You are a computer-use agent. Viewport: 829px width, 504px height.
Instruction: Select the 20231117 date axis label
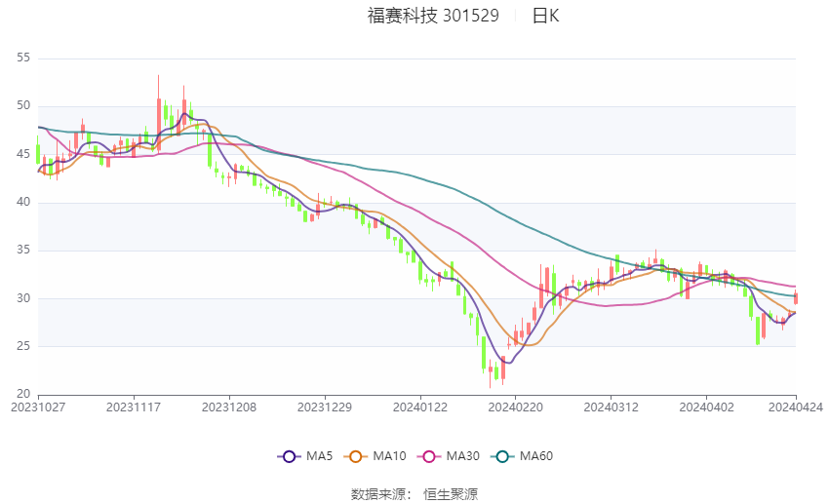[134, 407]
